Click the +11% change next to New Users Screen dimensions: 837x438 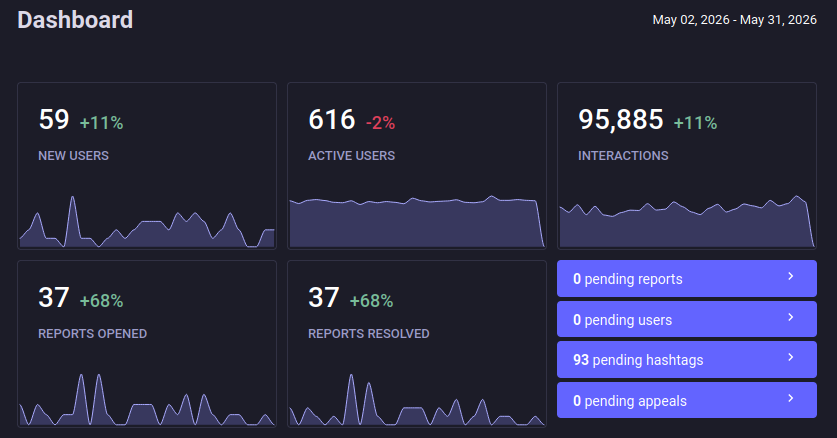pos(101,123)
